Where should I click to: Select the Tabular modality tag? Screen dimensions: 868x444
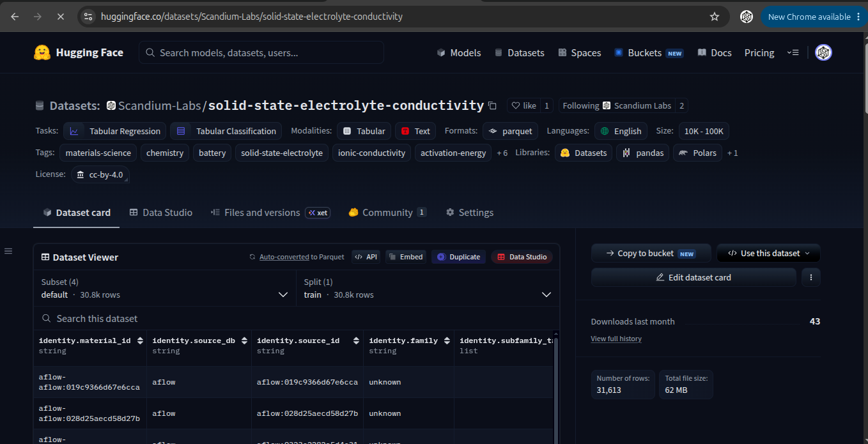(x=364, y=131)
